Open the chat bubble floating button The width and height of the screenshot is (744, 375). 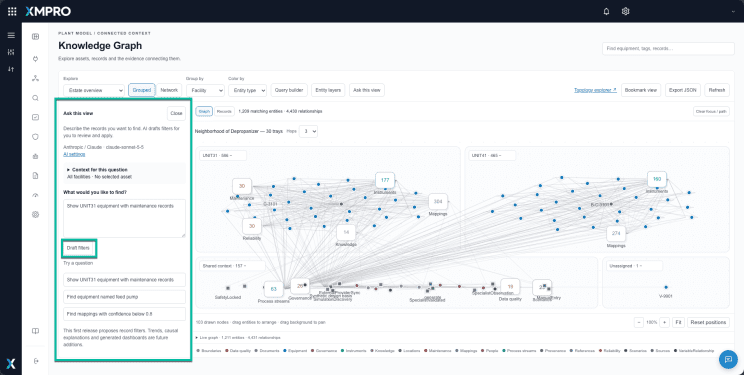728,359
